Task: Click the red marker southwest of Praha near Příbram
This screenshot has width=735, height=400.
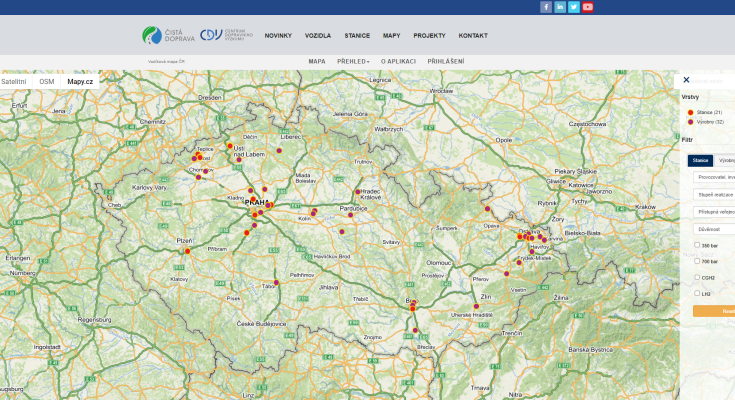Action: point(247,233)
